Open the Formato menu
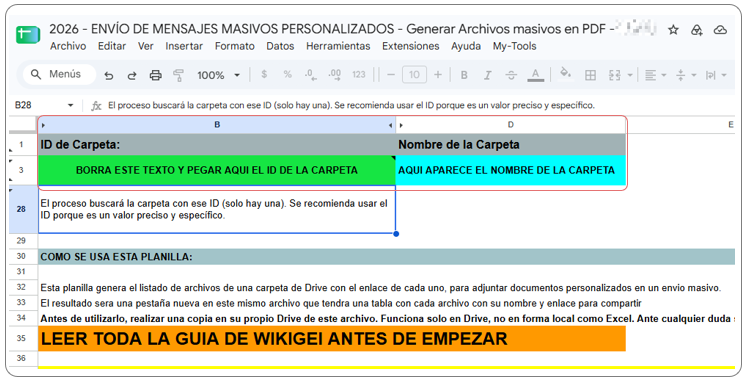The image size is (746, 380). click(235, 46)
